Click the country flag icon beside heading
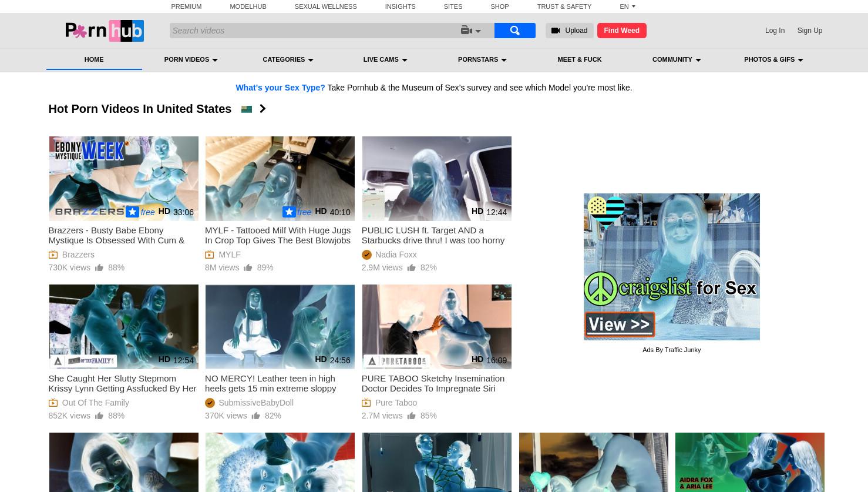Viewport: 868px width, 492px height. [247, 109]
